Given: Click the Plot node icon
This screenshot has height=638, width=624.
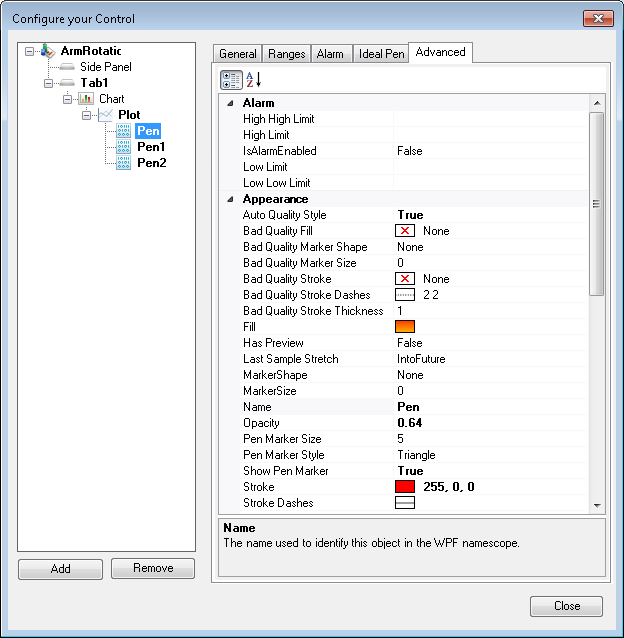Looking at the screenshot, I should 106,115.
